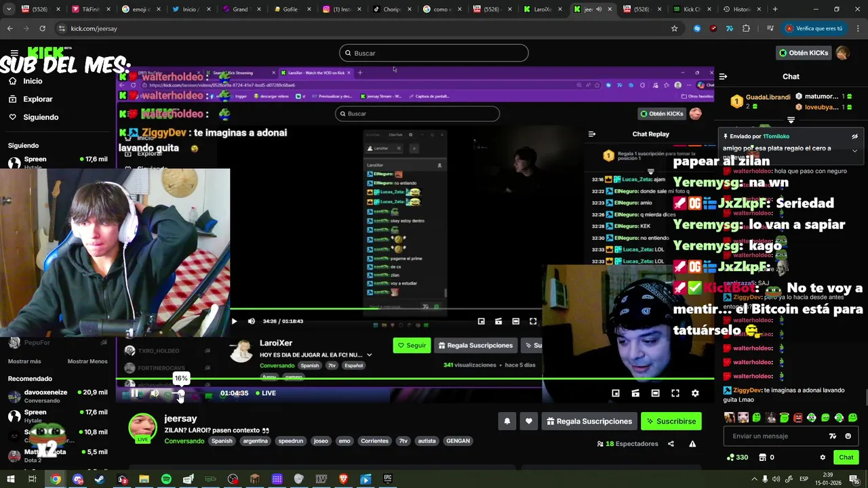The width and height of the screenshot is (868, 488).
Task: Click Mostrar Menos in sidebar
Action: click(87, 361)
